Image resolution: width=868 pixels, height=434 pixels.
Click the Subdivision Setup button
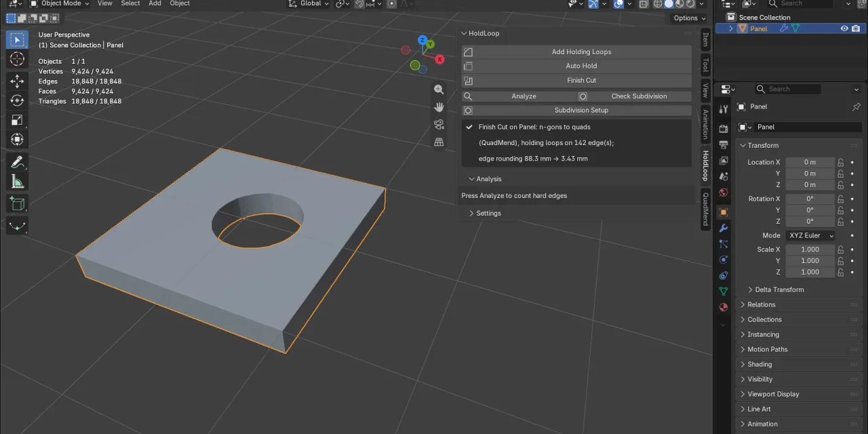[x=576, y=111]
